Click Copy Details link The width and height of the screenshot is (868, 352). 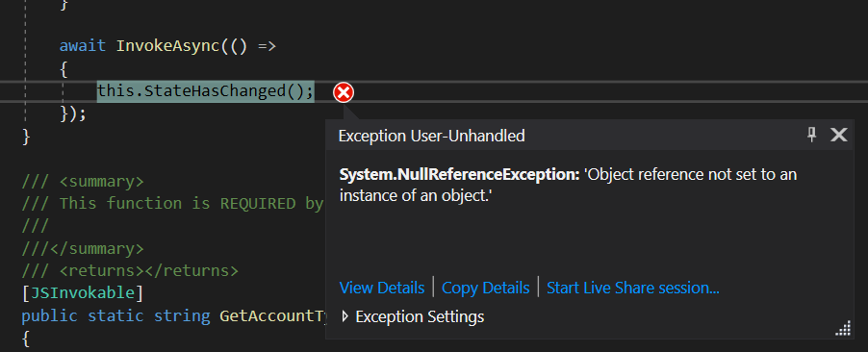485,288
